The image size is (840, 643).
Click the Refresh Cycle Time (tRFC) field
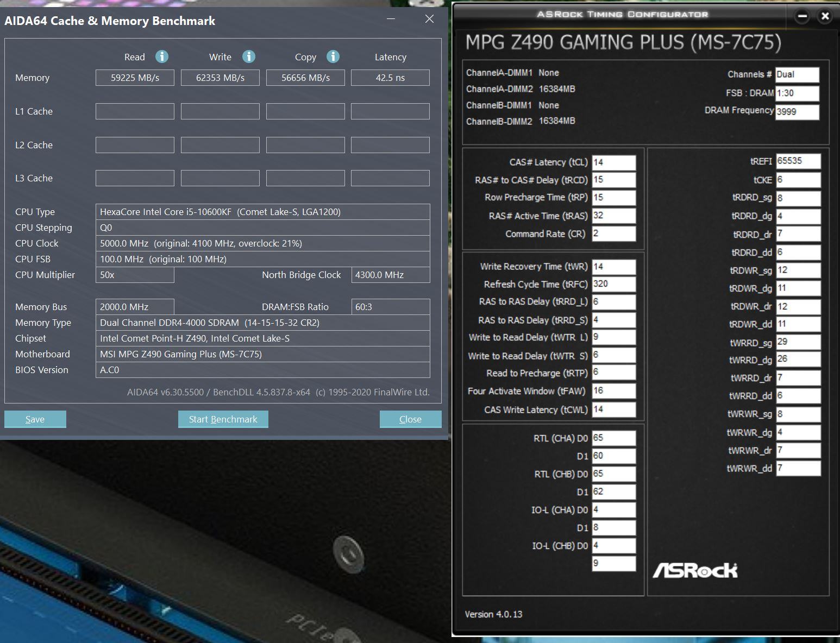tap(614, 284)
